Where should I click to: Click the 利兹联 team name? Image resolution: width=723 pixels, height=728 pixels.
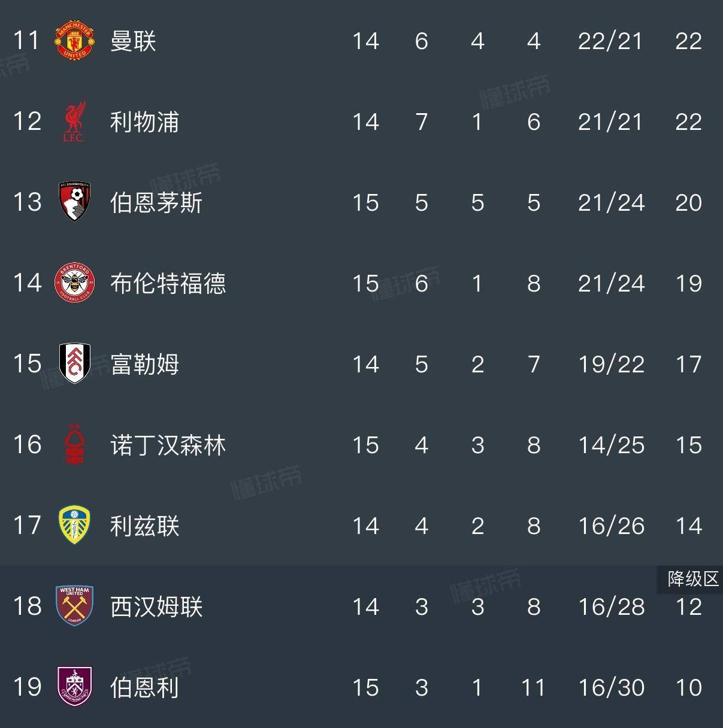click(144, 526)
